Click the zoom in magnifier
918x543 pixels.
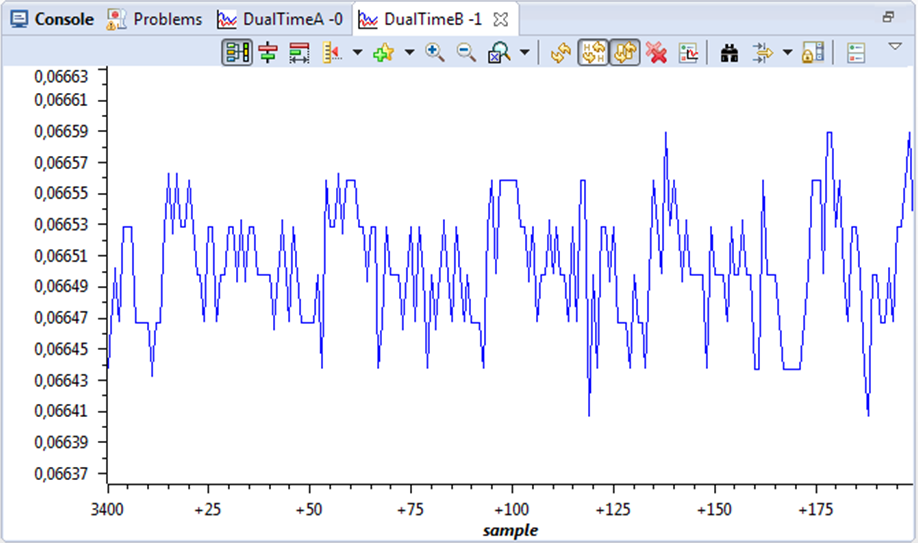435,53
